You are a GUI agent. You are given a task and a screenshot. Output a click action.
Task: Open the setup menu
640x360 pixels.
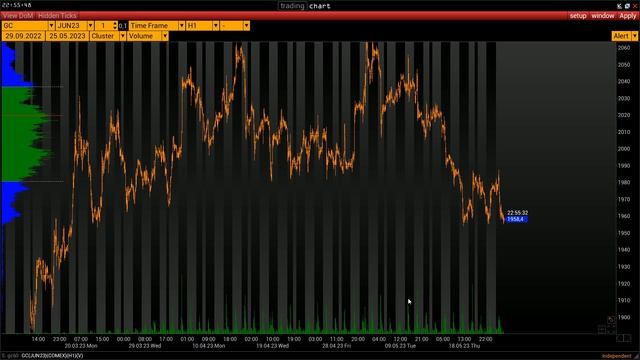click(x=578, y=16)
